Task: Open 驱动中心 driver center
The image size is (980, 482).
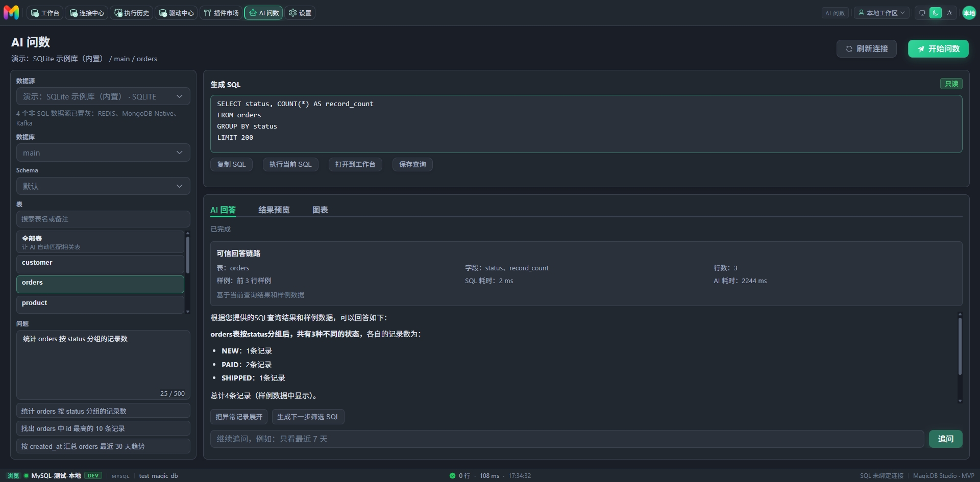Action: tap(177, 13)
